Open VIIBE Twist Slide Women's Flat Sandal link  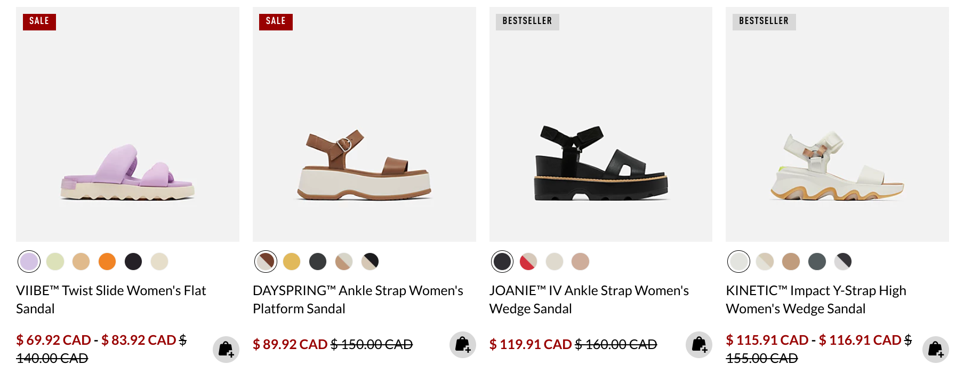click(111, 299)
